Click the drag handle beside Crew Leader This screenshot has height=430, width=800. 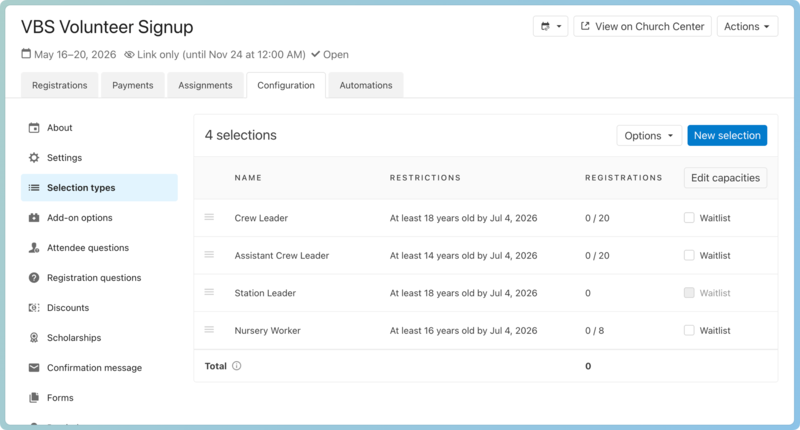[x=209, y=217]
